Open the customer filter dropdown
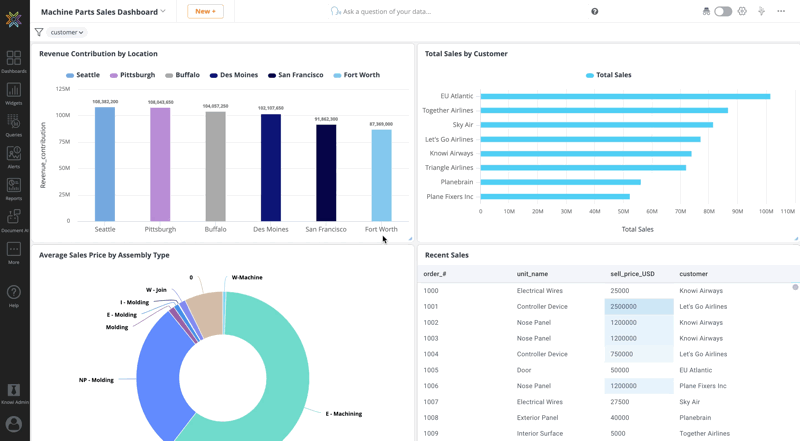The height and width of the screenshot is (441, 800). (67, 32)
